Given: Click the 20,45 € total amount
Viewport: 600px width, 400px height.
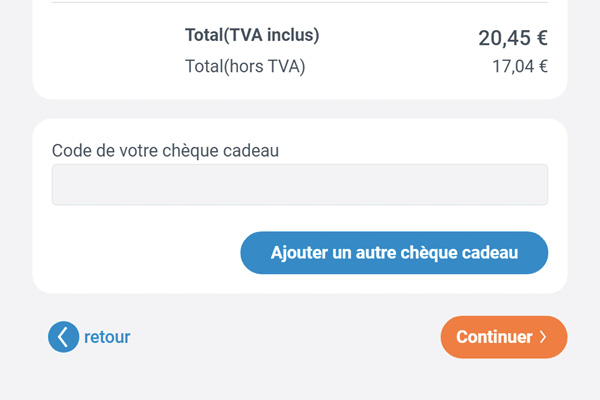Looking at the screenshot, I should [x=513, y=38].
